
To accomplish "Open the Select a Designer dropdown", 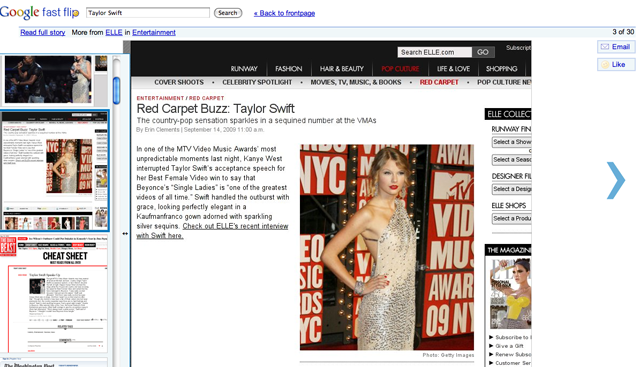I will [512, 189].
